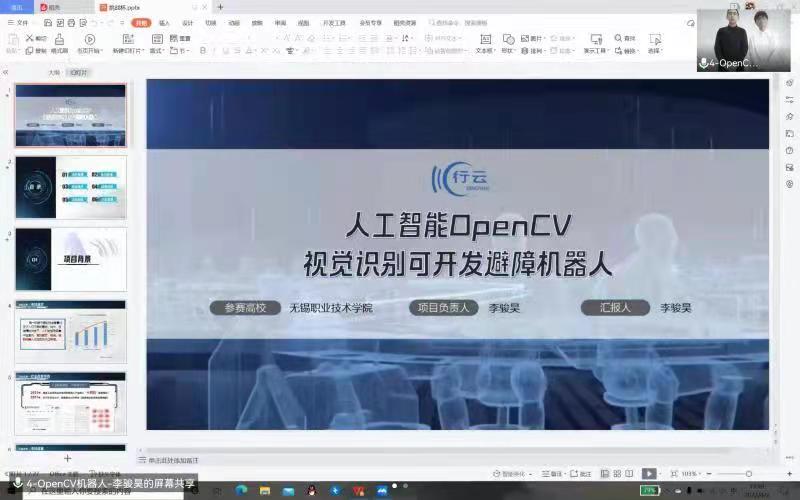Select slide 3 thumbnail 项目背景

71,260
